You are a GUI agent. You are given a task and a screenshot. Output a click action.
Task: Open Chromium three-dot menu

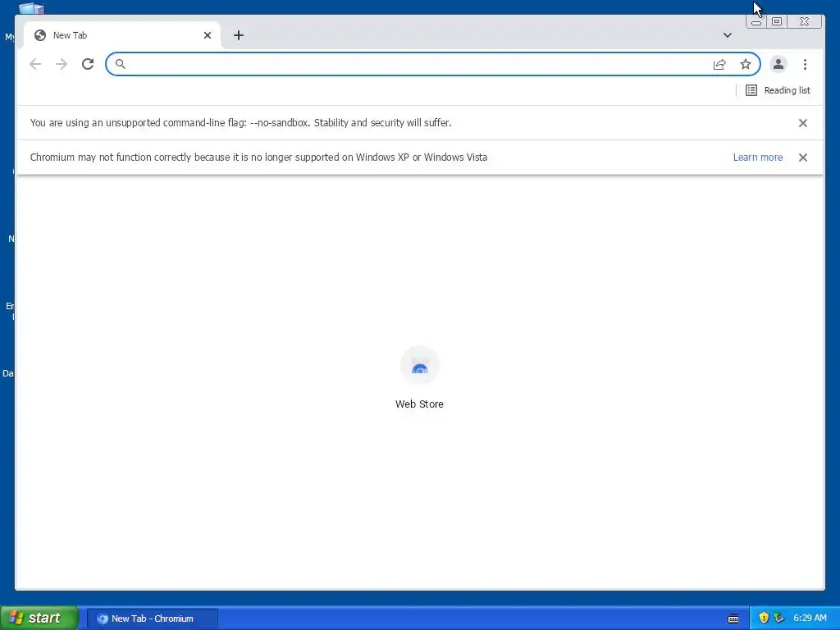[805, 64]
